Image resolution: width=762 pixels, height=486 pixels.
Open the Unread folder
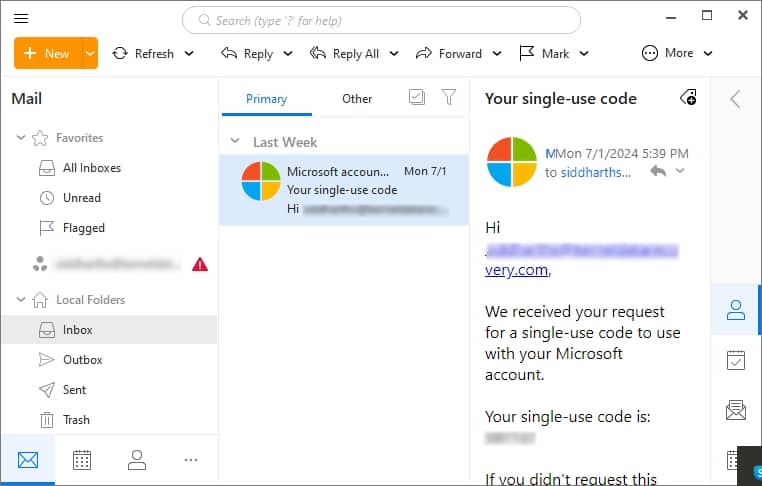109,198
